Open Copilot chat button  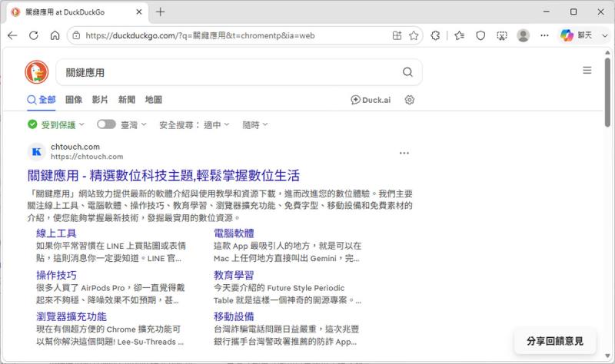pyautogui.click(x=576, y=35)
